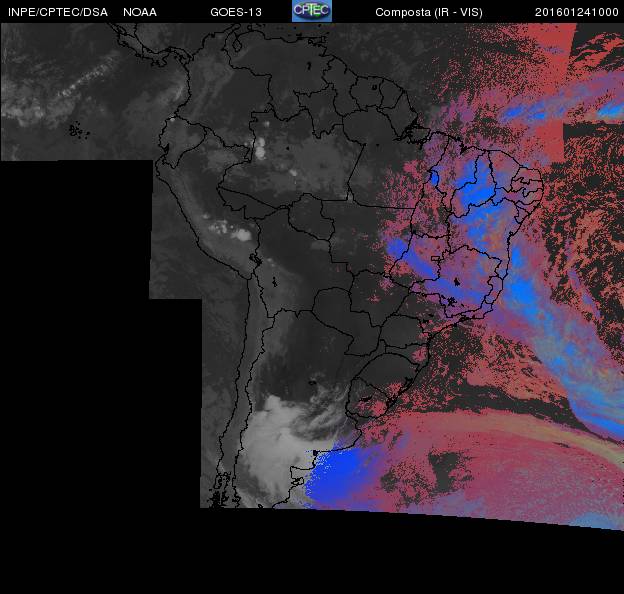
Task: Select the INPE/CPTEC/DSA header text
Action: [x=58, y=12]
